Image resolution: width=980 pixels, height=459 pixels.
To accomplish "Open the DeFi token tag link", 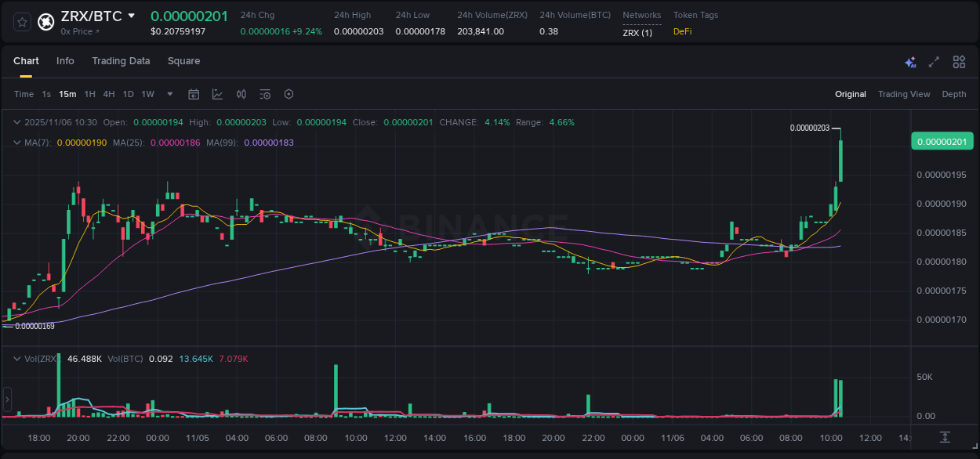I will pyautogui.click(x=681, y=31).
